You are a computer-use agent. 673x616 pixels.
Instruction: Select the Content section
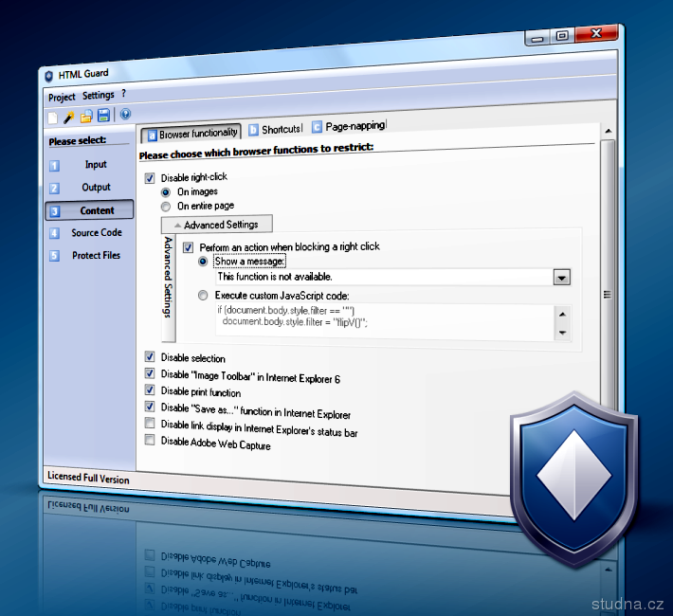coord(89,210)
